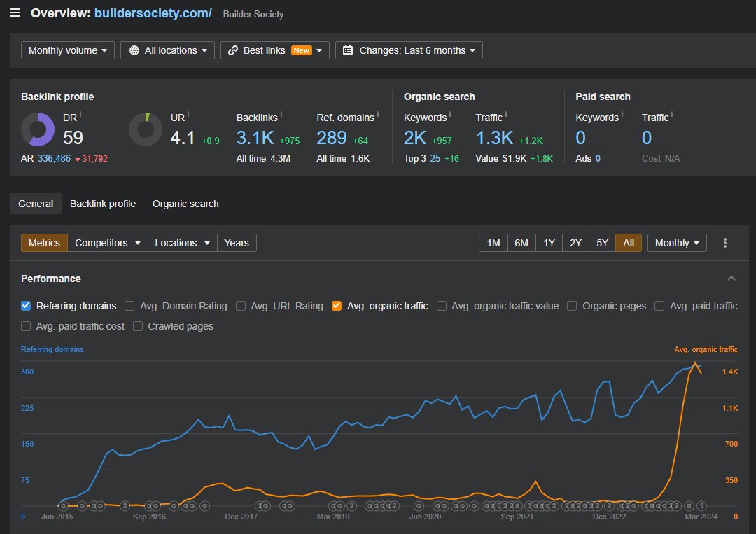Click the paid Keywords info icon

pyautogui.click(x=622, y=115)
